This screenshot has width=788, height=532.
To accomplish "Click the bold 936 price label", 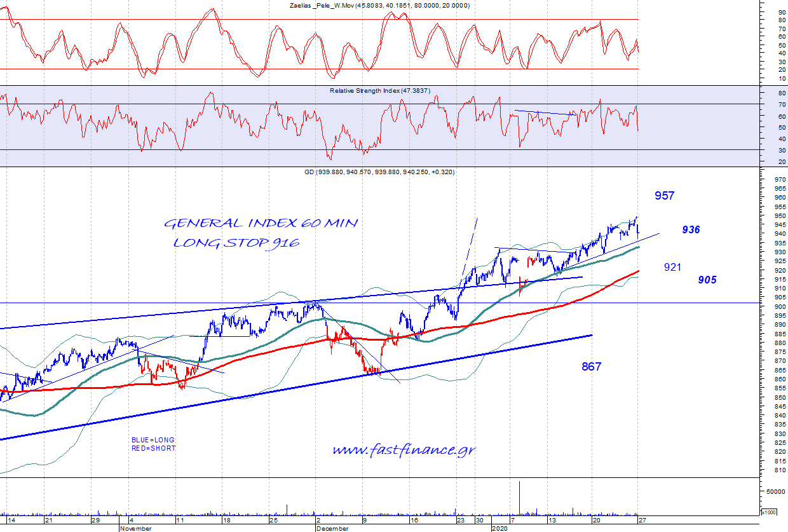I will coord(691,229).
